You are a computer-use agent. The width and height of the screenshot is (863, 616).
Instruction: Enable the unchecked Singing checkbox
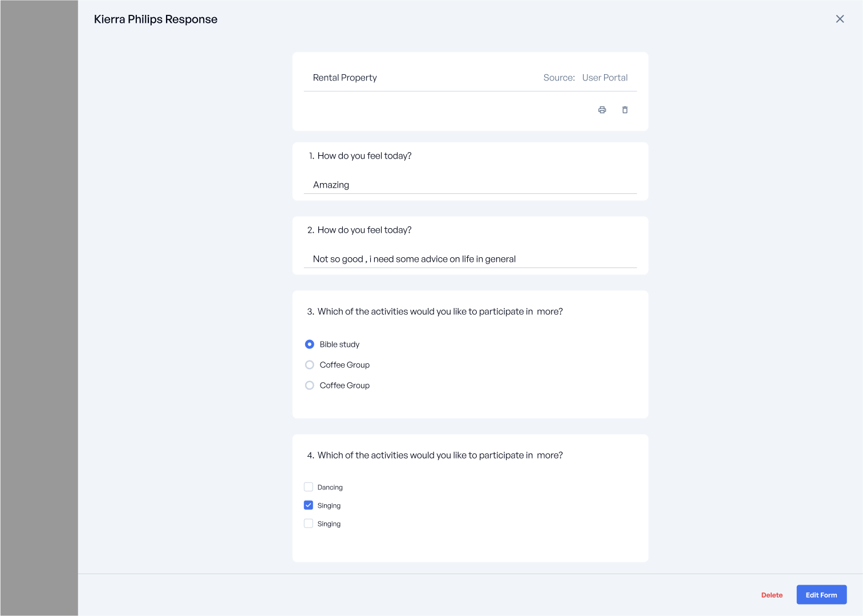pyautogui.click(x=309, y=524)
